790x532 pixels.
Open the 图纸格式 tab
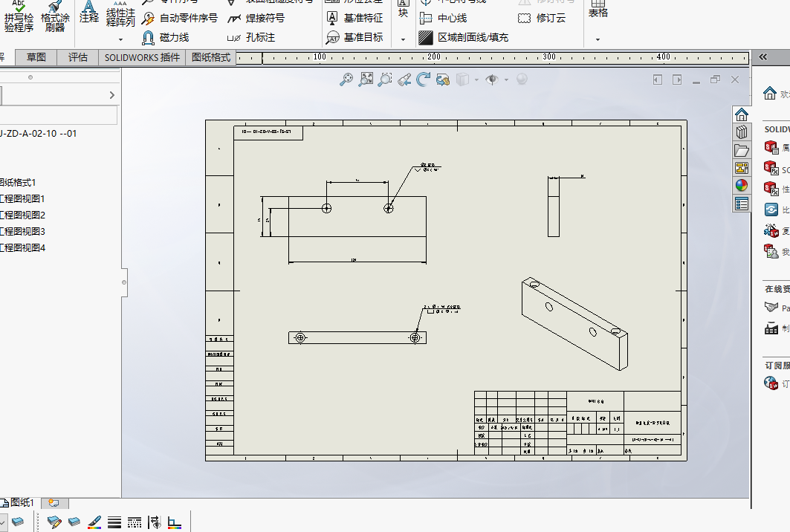pyautogui.click(x=211, y=57)
